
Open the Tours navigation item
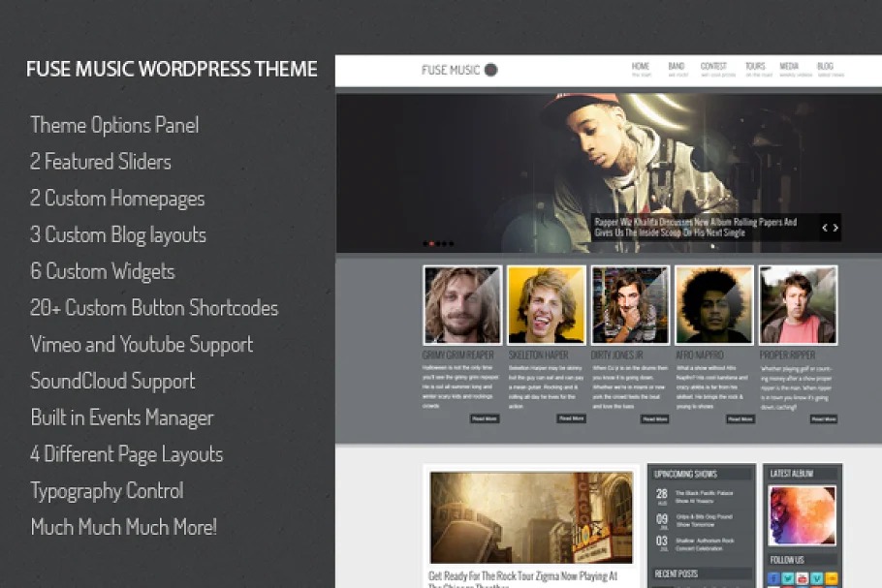(x=755, y=69)
